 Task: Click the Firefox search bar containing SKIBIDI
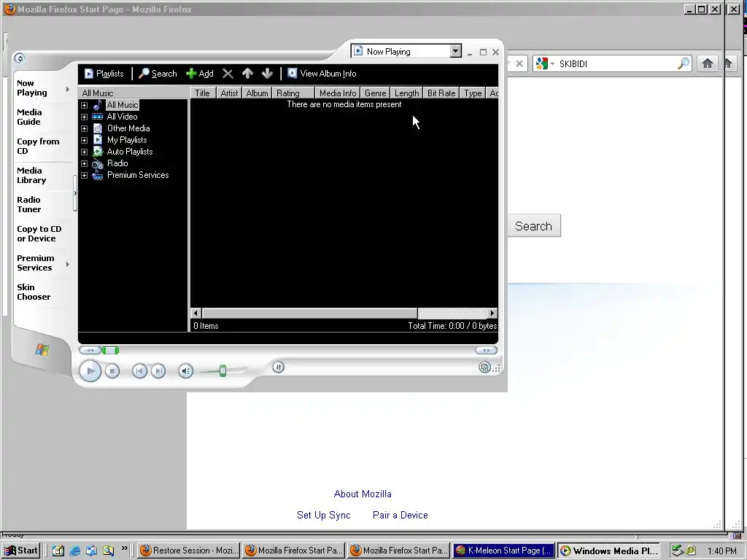[611, 63]
